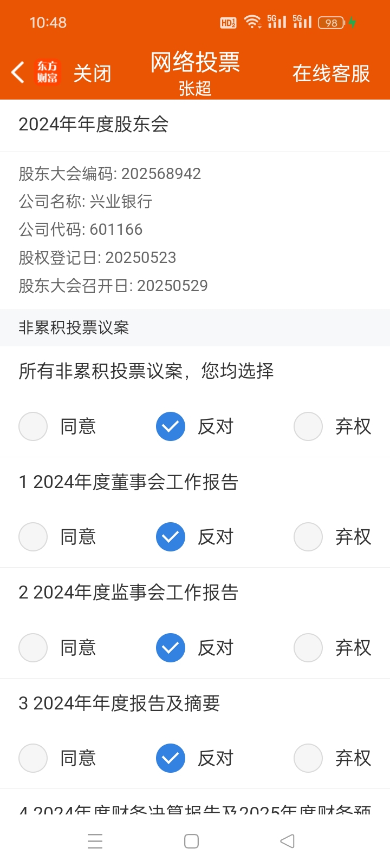This screenshot has height=868, width=390.
Task: Tap the HD status bar icon
Action: pyautogui.click(x=228, y=23)
